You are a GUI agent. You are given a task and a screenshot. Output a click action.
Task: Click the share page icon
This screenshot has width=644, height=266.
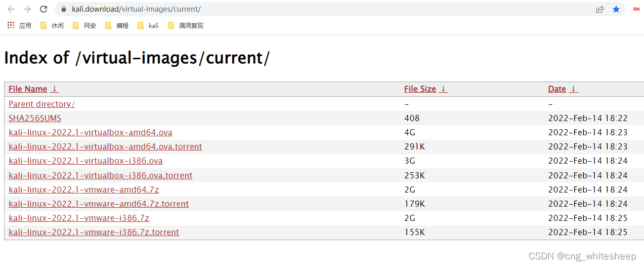coord(600,9)
